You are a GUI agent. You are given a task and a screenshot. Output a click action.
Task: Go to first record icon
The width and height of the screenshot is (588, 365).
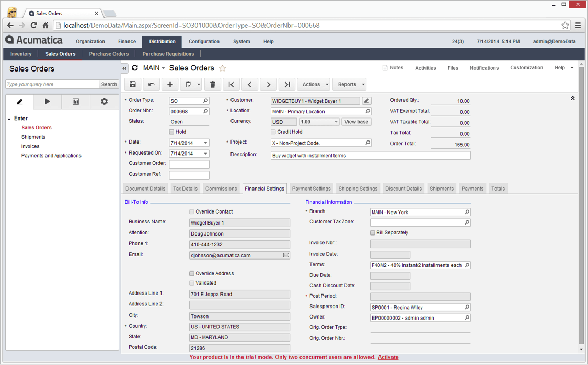(232, 84)
